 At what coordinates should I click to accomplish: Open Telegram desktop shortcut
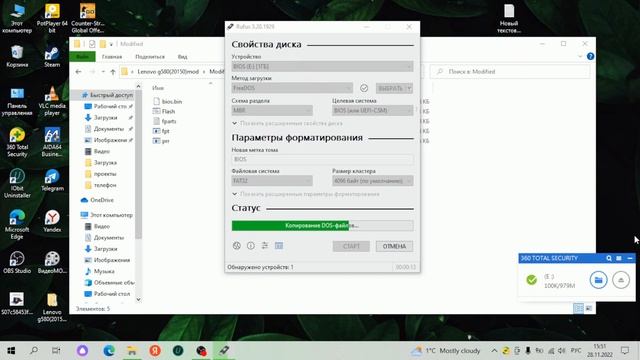tap(52, 180)
